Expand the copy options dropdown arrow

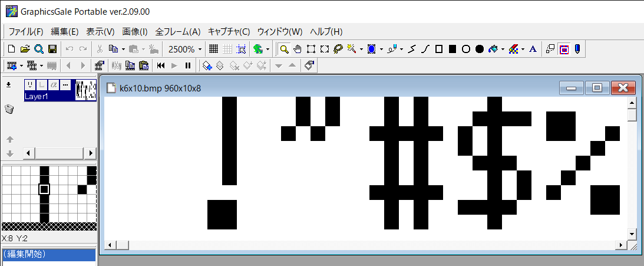[x=123, y=50]
